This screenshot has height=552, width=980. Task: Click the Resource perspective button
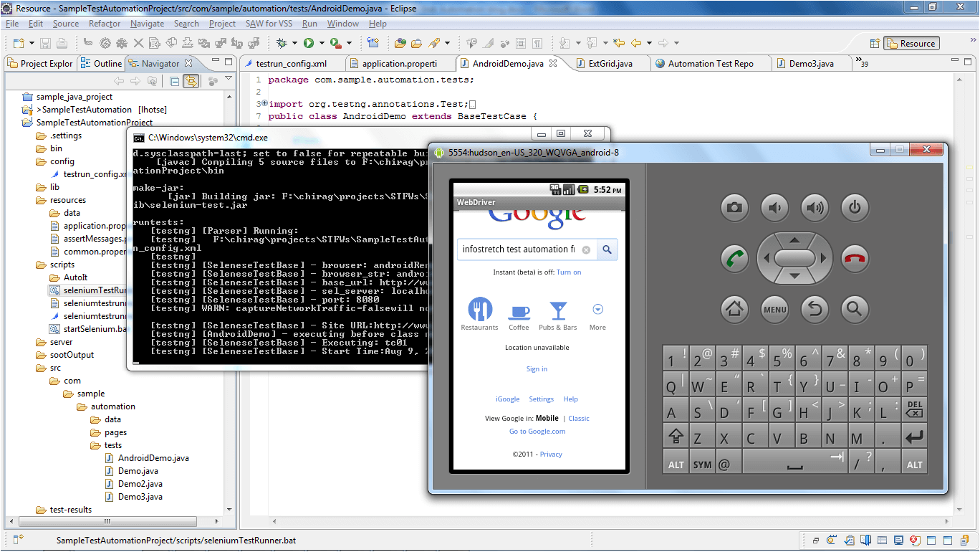911,43
